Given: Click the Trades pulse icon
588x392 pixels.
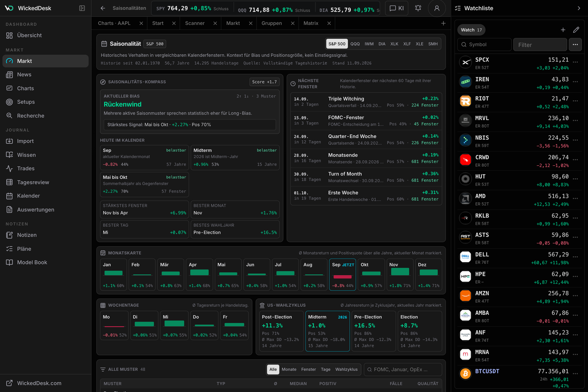Looking at the screenshot, I should [x=9, y=169].
